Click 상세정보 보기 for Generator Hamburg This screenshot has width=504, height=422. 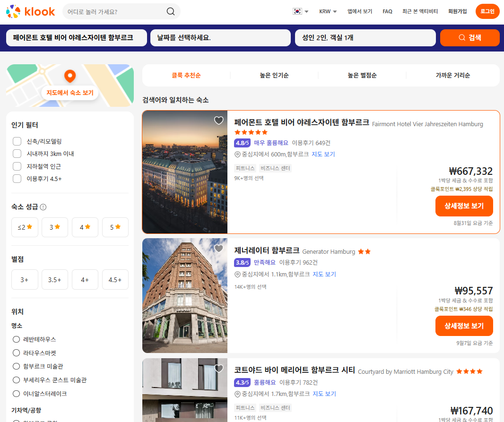point(464,326)
